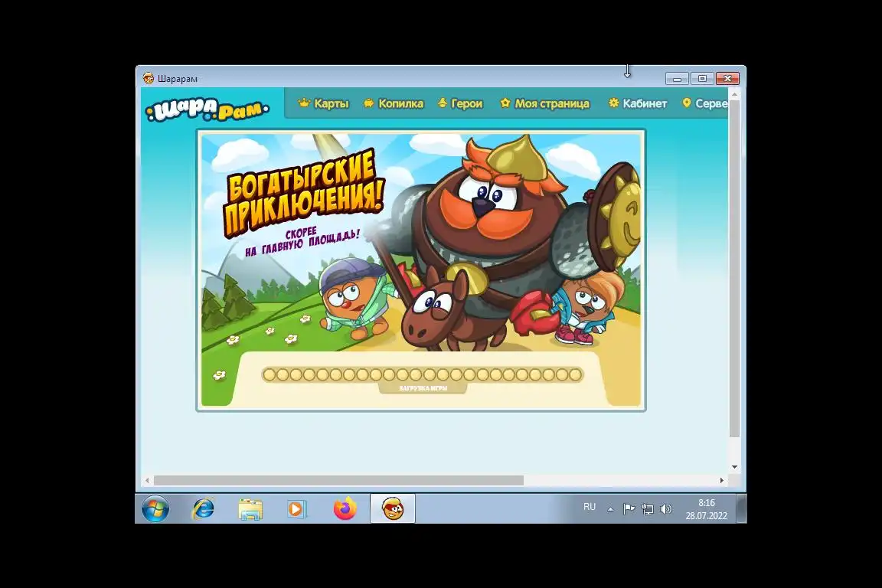The height and width of the screenshot is (588, 882).
Task: Click the Шарарам title bar icon
Action: click(x=149, y=78)
